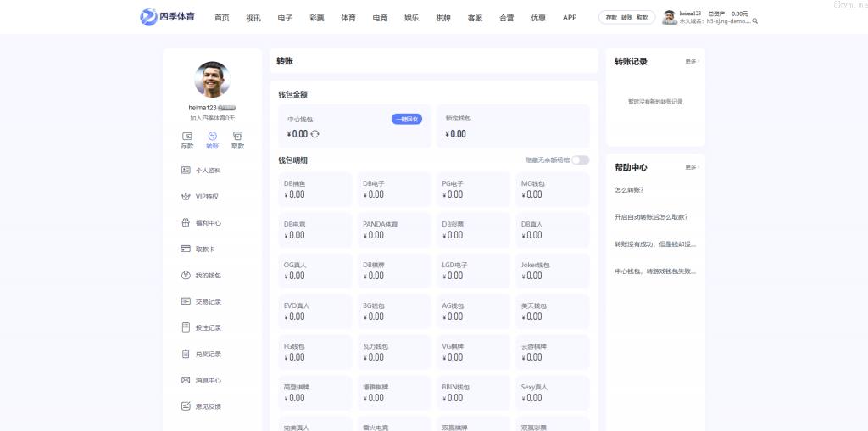
Task: Expand 更多 in 帮助中心 panel
Action: coord(692,168)
